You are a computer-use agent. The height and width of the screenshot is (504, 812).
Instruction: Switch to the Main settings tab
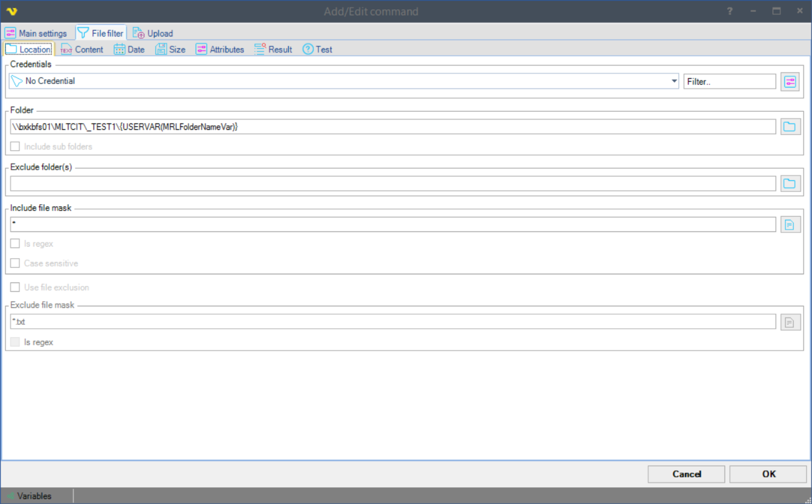pos(36,33)
